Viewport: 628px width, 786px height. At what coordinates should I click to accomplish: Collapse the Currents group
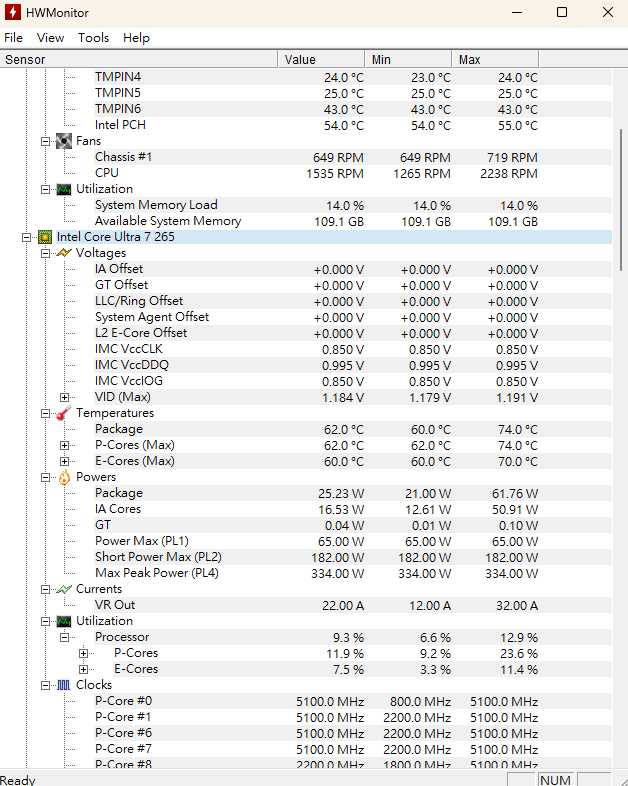[x=46, y=590]
